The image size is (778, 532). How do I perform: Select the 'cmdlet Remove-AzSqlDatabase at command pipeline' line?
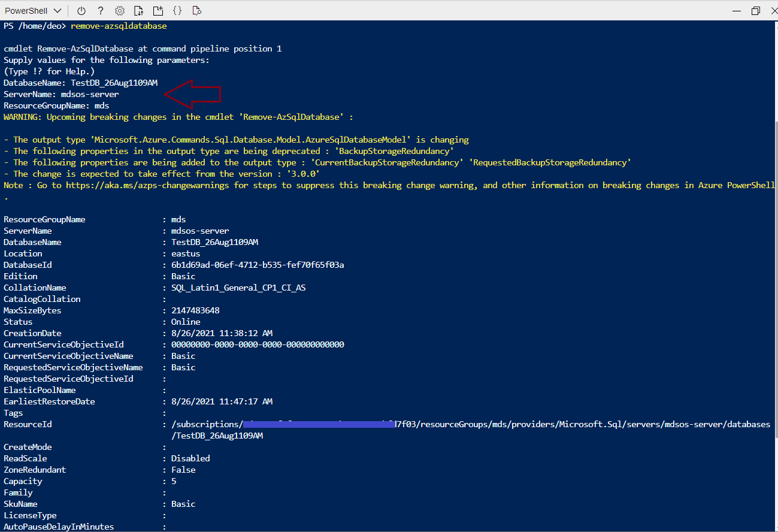pyautogui.click(x=143, y=49)
